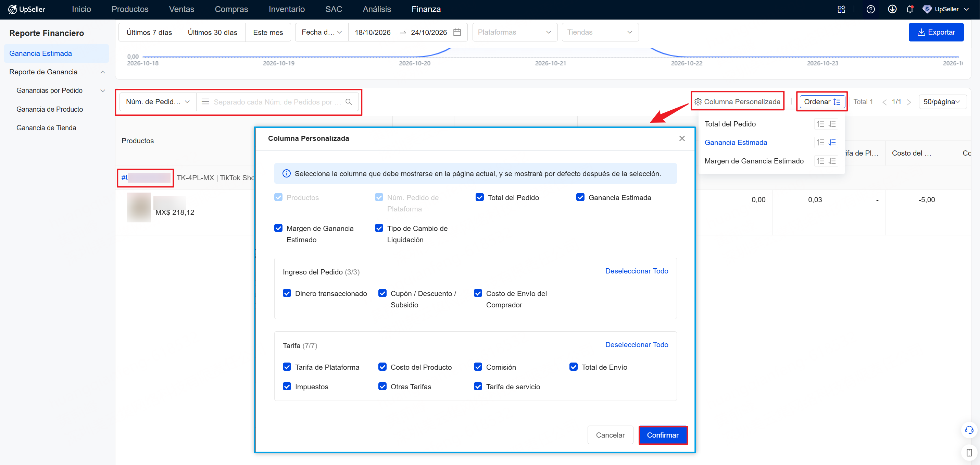Open the help question mark icon
Viewport: 980px width, 465px height.
(870, 9)
